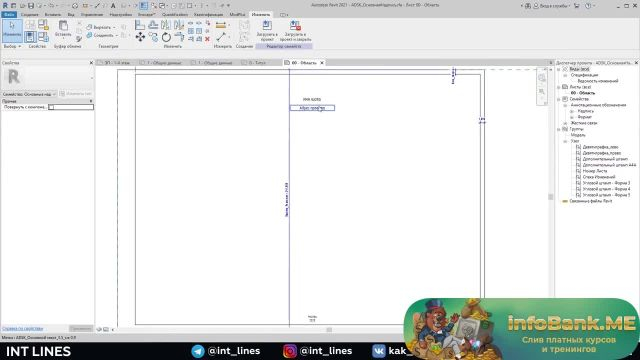Click Load into Project and Close icon
The height and width of the screenshot is (360, 640).
point(295,31)
